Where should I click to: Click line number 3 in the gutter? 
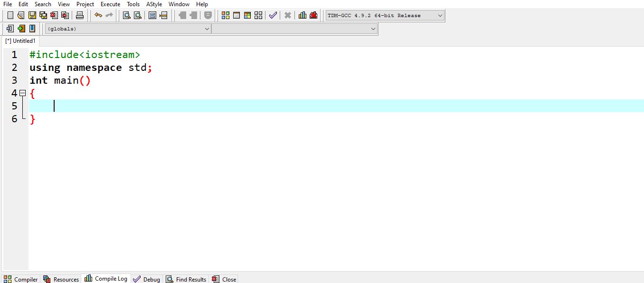point(14,80)
